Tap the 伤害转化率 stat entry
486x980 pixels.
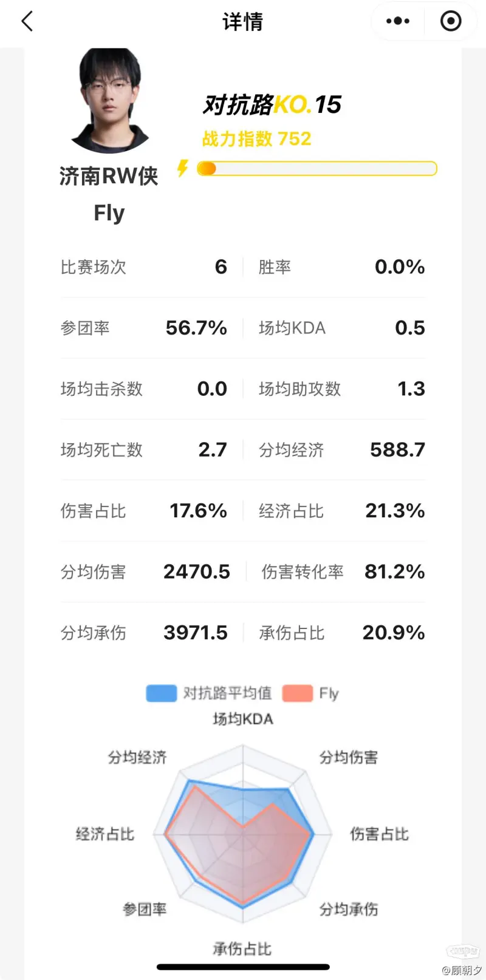pos(342,571)
